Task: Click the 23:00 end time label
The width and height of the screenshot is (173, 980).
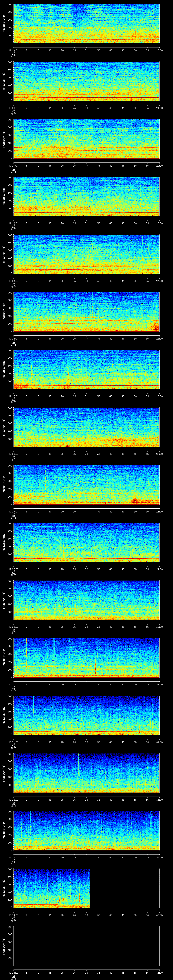Action: [160, 223]
